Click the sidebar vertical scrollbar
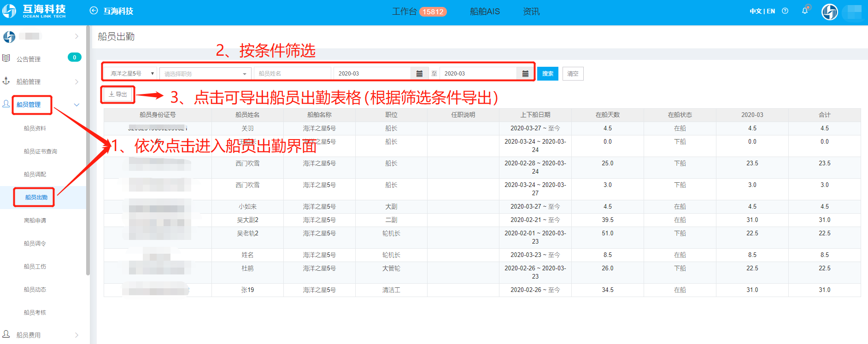The width and height of the screenshot is (868, 344). click(x=88, y=151)
